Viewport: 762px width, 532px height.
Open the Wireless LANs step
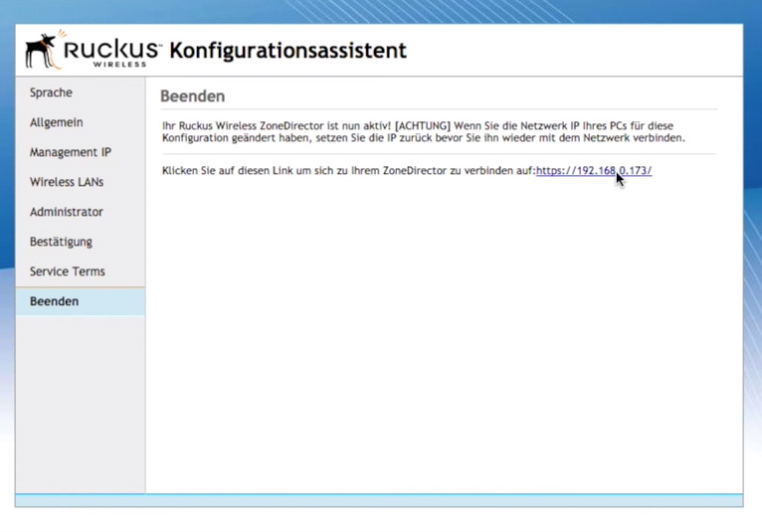(x=66, y=182)
